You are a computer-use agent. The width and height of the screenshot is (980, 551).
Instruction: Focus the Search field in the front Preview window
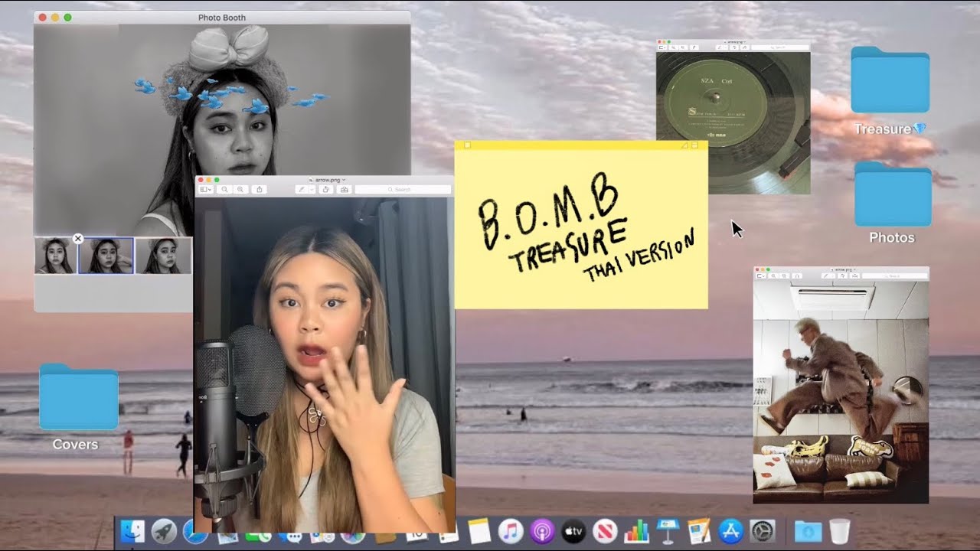[x=403, y=189]
